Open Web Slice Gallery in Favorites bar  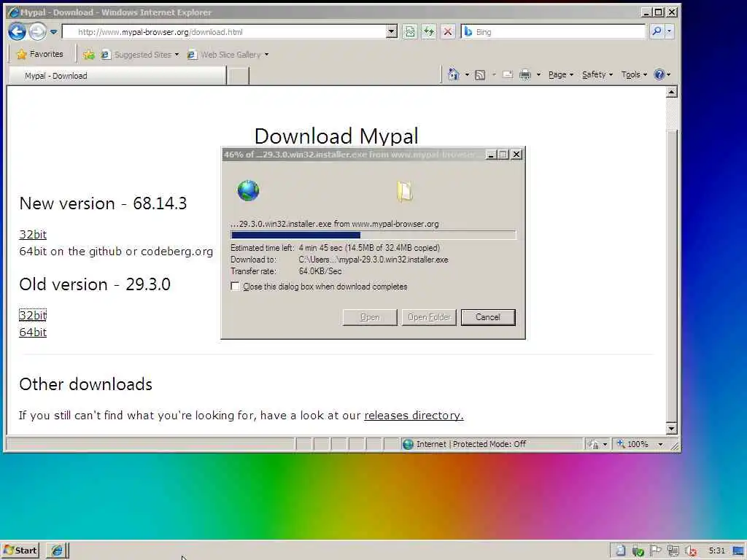pyautogui.click(x=228, y=55)
